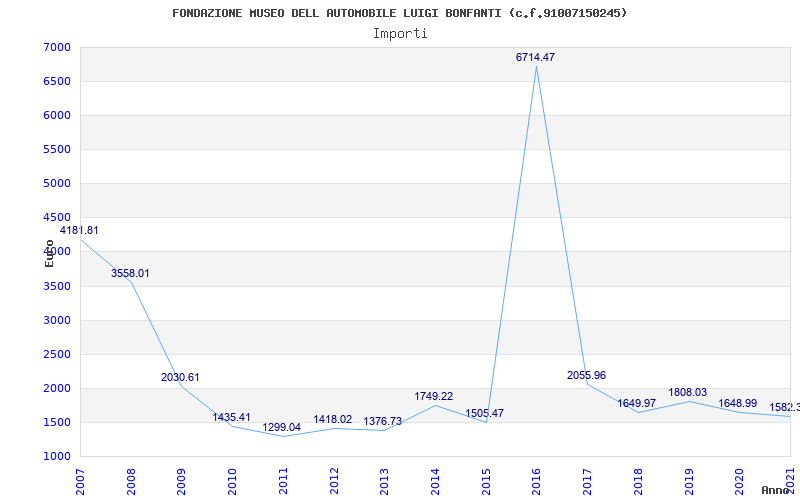Click the x-axis year 2011
The width and height of the screenshot is (800, 500).
[283, 482]
